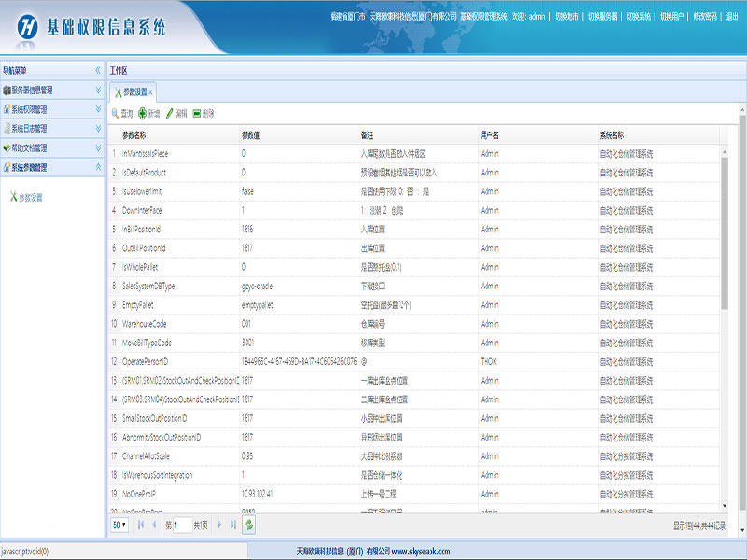This screenshot has height=560, width=747.
Task: Go to the first page of results
Action: (x=141, y=525)
